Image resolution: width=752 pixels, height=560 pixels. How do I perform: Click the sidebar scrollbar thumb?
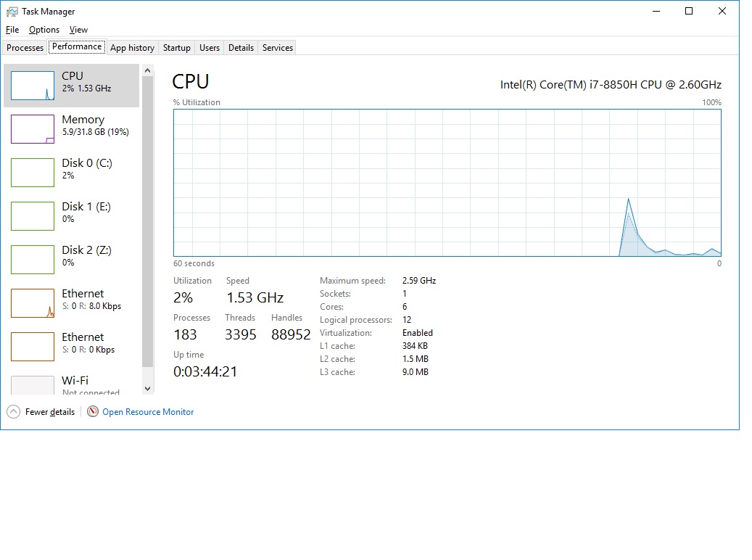point(148,222)
